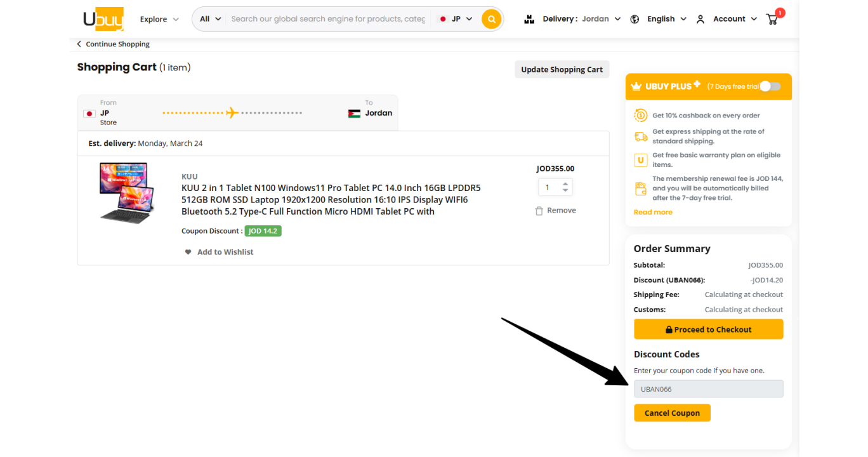Viewport: 868px width, 457px height.
Task: Click the Est. delivery Monday, March 24 text
Action: pos(145,143)
